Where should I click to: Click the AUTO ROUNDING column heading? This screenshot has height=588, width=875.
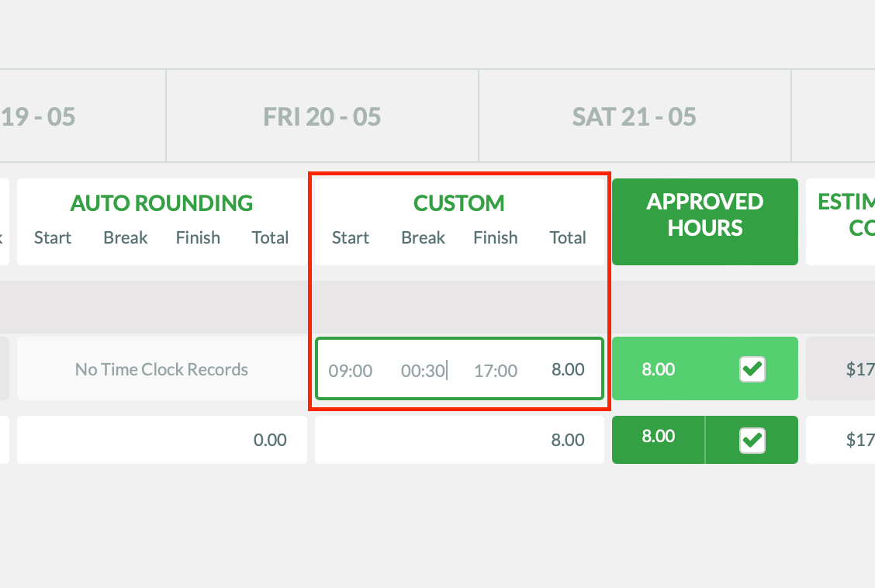click(x=161, y=203)
